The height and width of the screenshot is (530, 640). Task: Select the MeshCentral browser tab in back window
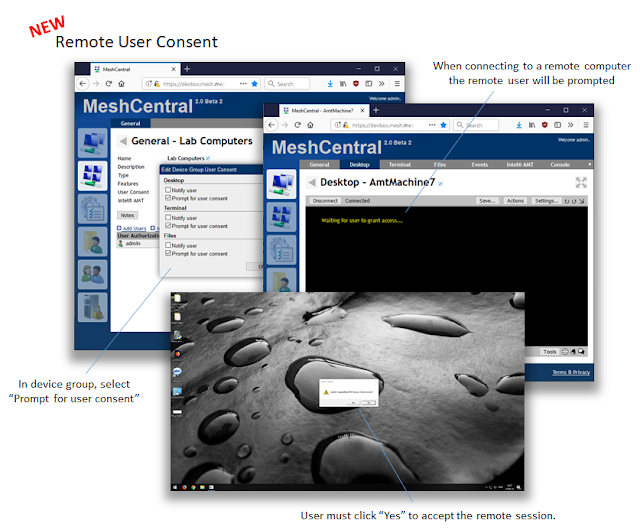coord(135,69)
